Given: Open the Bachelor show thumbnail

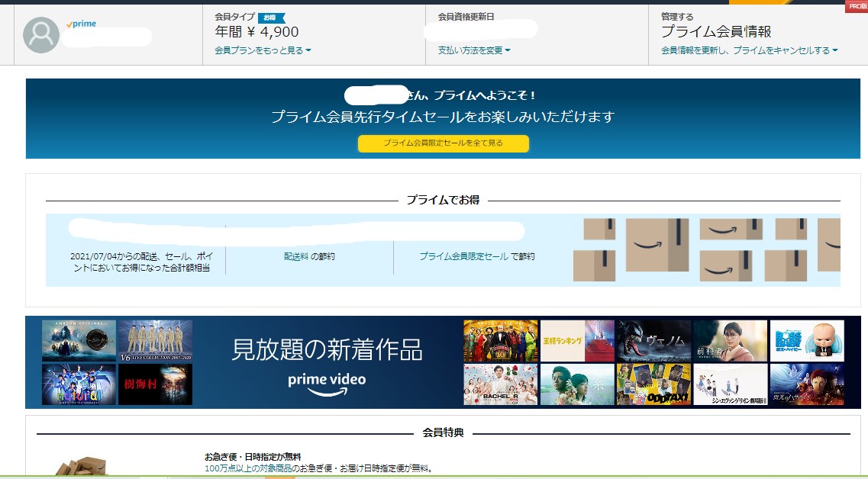Looking at the screenshot, I should click(501, 384).
